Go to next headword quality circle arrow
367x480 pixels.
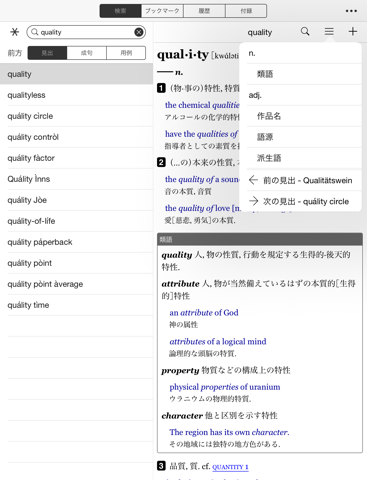[x=253, y=201]
